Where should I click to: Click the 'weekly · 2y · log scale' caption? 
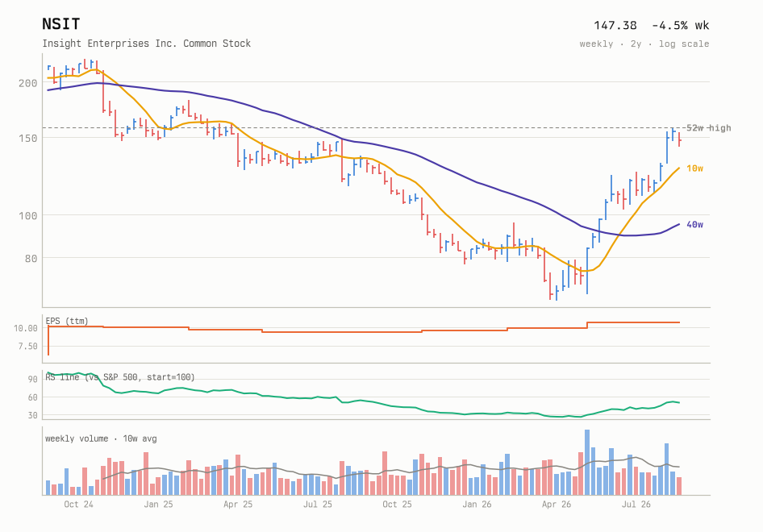tap(644, 44)
